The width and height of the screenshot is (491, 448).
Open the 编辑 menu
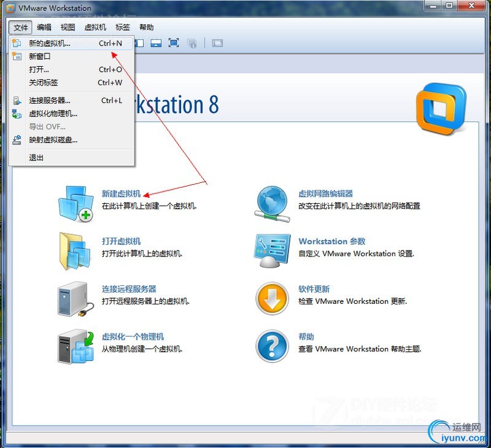click(44, 28)
